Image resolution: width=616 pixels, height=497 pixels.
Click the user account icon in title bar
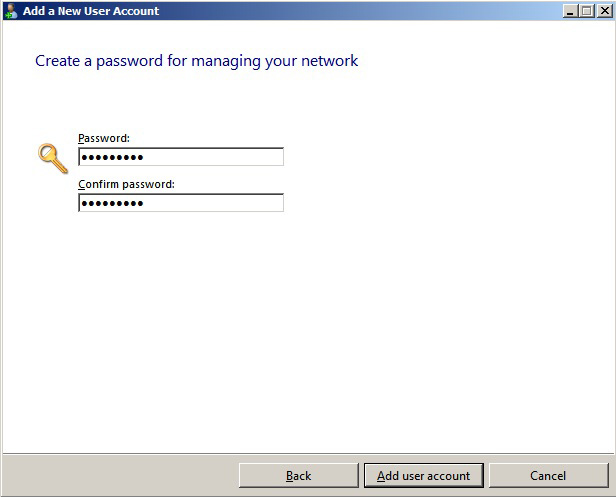(x=11, y=11)
